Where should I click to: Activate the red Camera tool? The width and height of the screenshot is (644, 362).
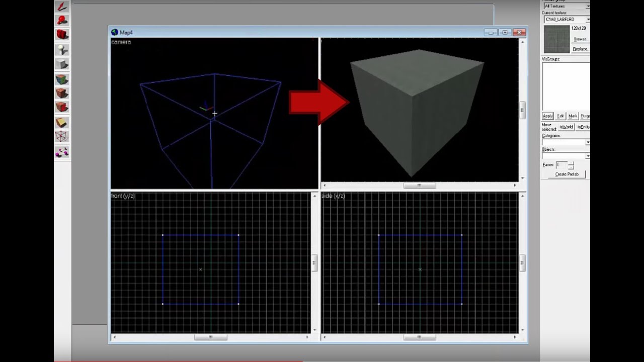click(x=62, y=35)
